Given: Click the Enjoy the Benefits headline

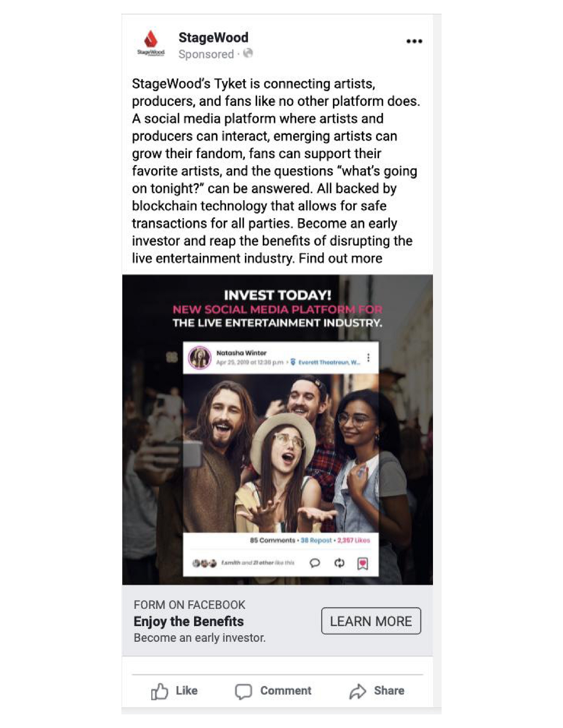Looking at the screenshot, I should [x=188, y=621].
